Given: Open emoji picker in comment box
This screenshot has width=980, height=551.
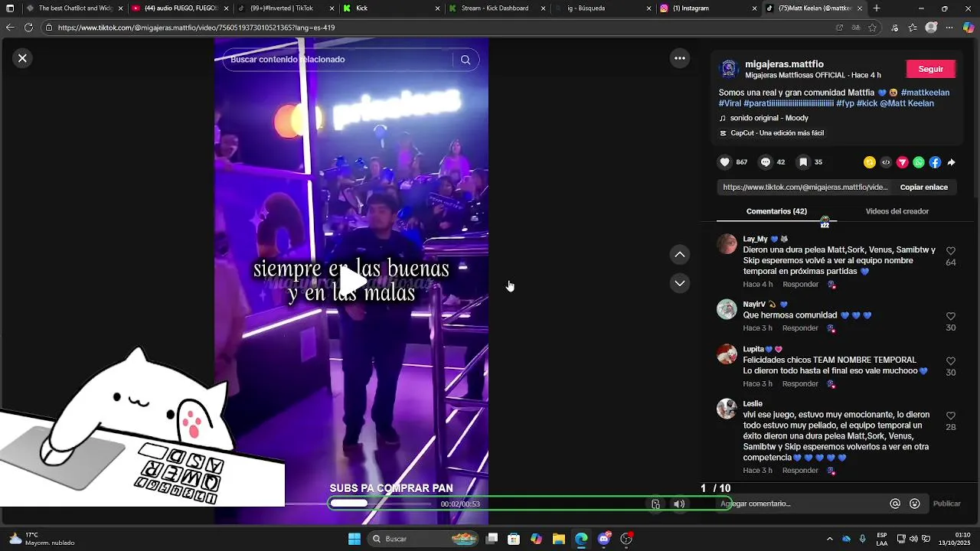Looking at the screenshot, I should click(x=914, y=504).
